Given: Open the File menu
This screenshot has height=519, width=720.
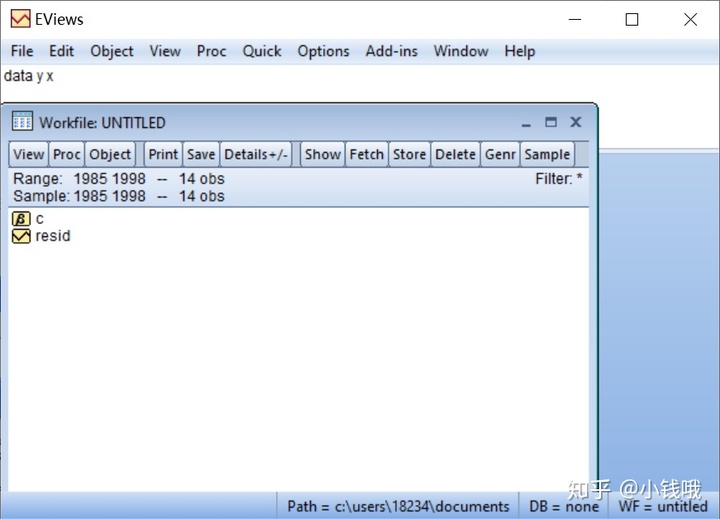Looking at the screenshot, I should (x=22, y=51).
